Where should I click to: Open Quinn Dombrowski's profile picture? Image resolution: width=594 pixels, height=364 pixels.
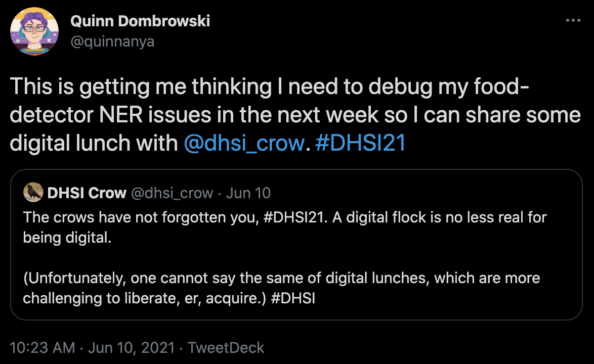pyautogui.click(x=34, y=31)
